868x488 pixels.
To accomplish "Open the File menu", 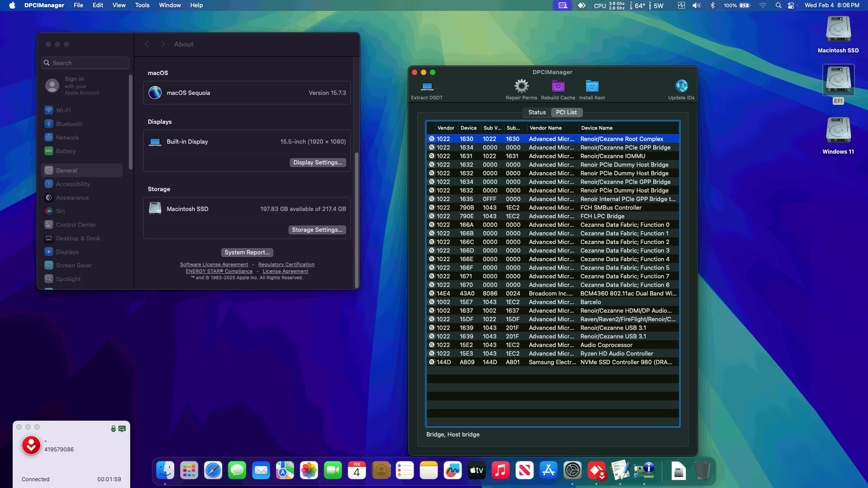I will [x=78, y=5].
